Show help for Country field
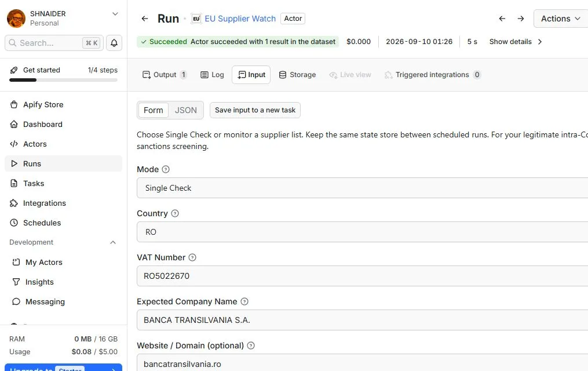 point(175,213)
